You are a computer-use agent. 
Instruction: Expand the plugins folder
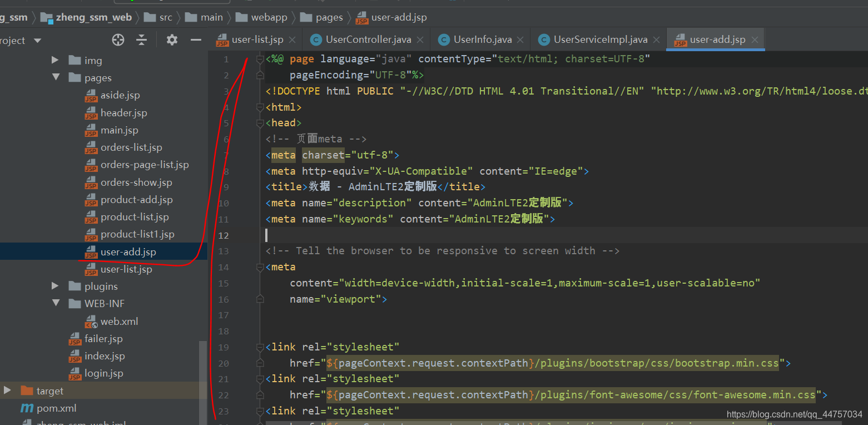pos(55,286)
